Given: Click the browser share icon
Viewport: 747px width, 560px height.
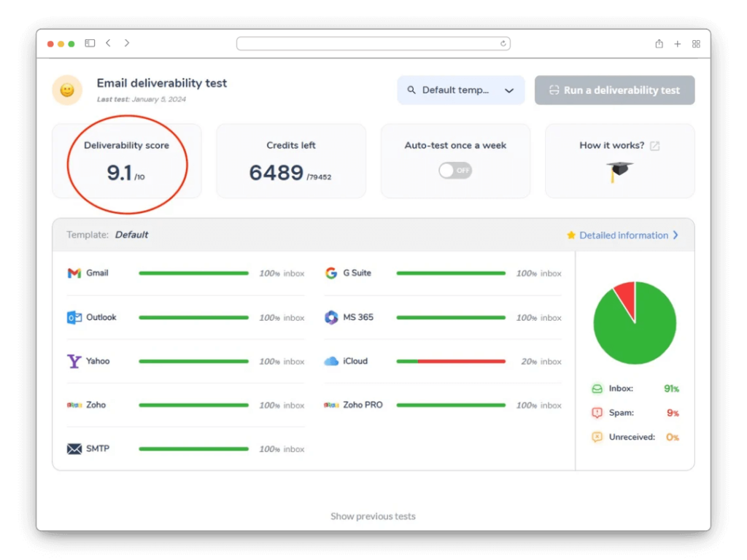Looking at the screenshot, I should (659, 44).
